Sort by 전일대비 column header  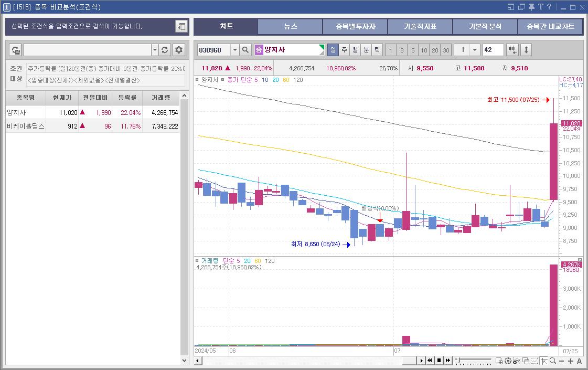(x=95, y=98)
